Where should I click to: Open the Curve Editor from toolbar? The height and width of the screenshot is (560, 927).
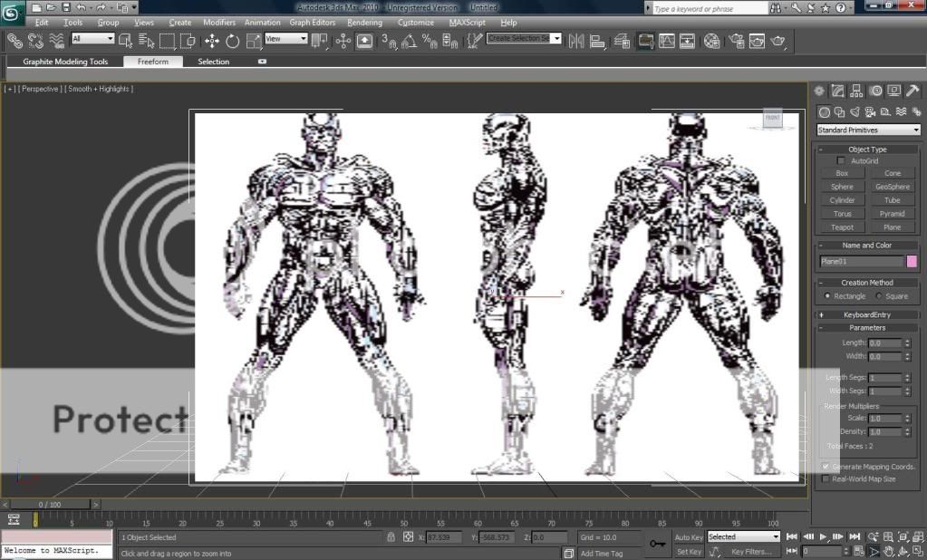click(667, 41)
